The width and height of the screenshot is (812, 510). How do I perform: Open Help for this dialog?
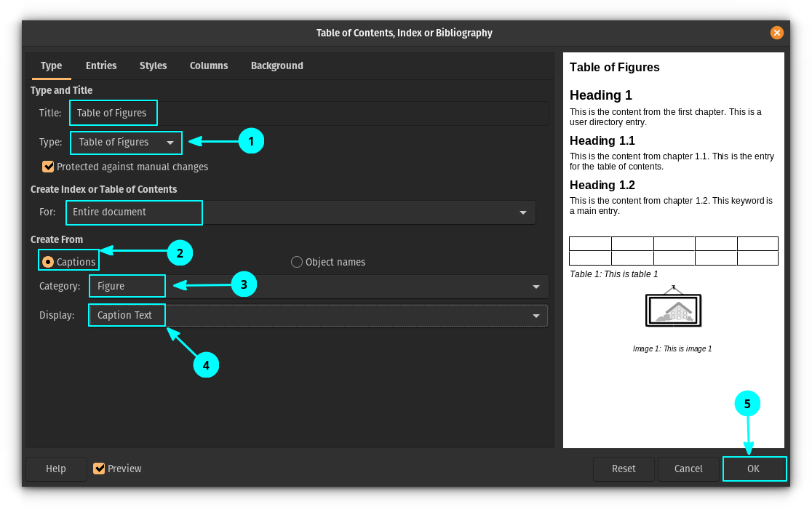click(x=56, y=469)
